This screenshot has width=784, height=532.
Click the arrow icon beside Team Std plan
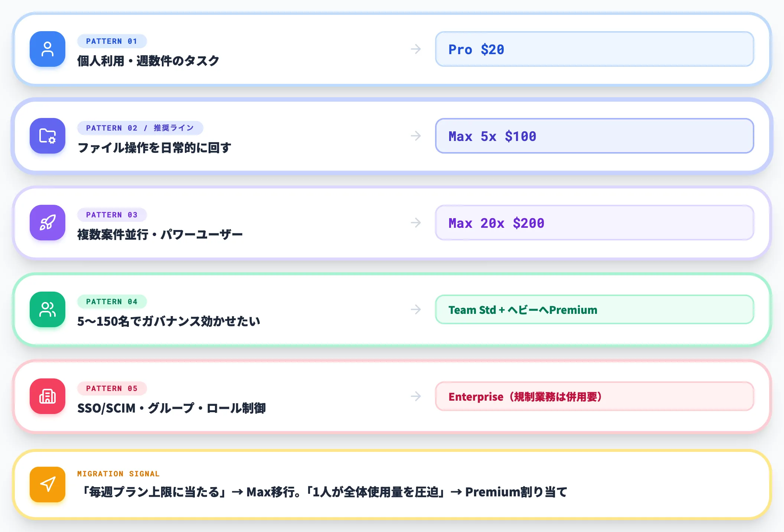[x=416, y=309]
